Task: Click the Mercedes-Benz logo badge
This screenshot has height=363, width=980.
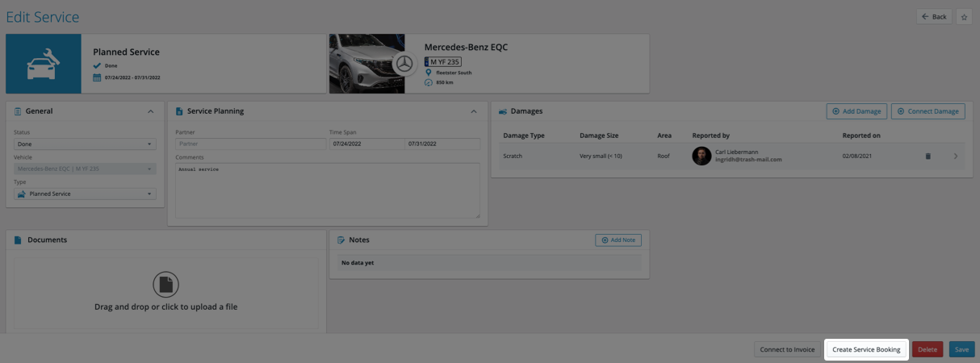Action: 405,64
